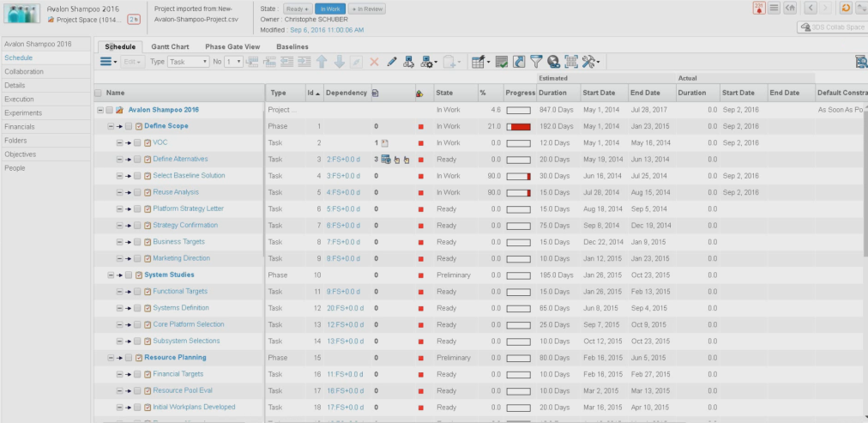Click the note icon in VOC row

pyautogui.click(x=385, y=142)
